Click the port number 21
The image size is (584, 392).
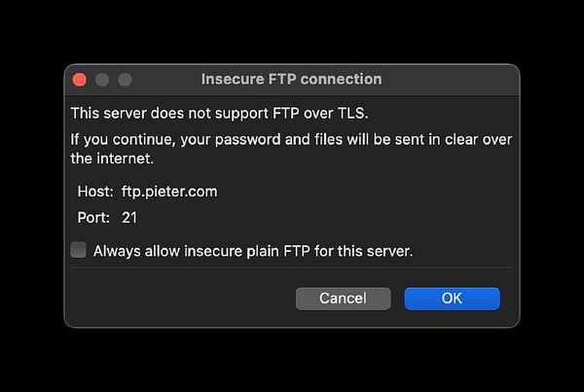129,217
